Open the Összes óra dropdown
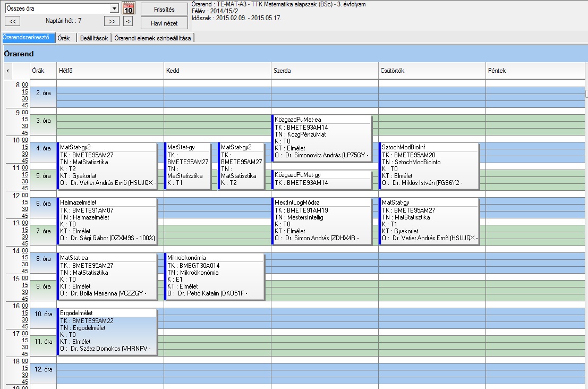The height and width of the screenshot is (389, 588). pos(114,9)
